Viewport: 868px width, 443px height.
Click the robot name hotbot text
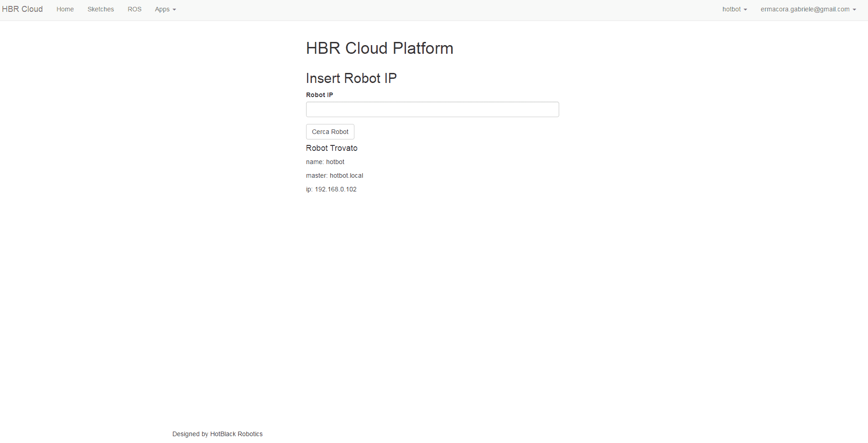[325, 162]
